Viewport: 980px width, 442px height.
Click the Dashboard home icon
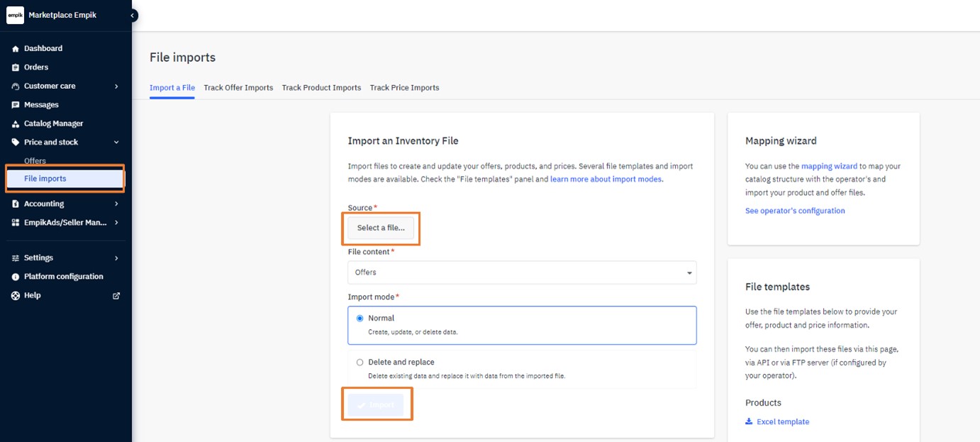(x=16, y=49)
